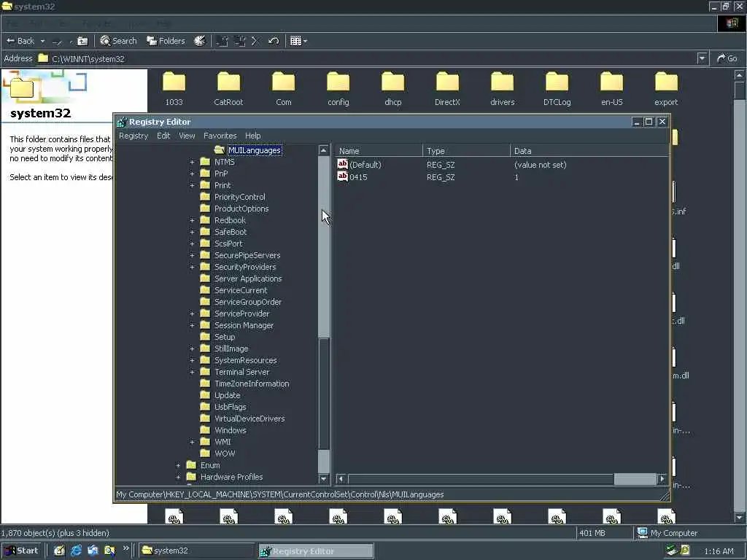The width and height of the screenshot is (747, 560).
Task: Click the registry tree scroll-up arrow
Action: tap(323, 150)
